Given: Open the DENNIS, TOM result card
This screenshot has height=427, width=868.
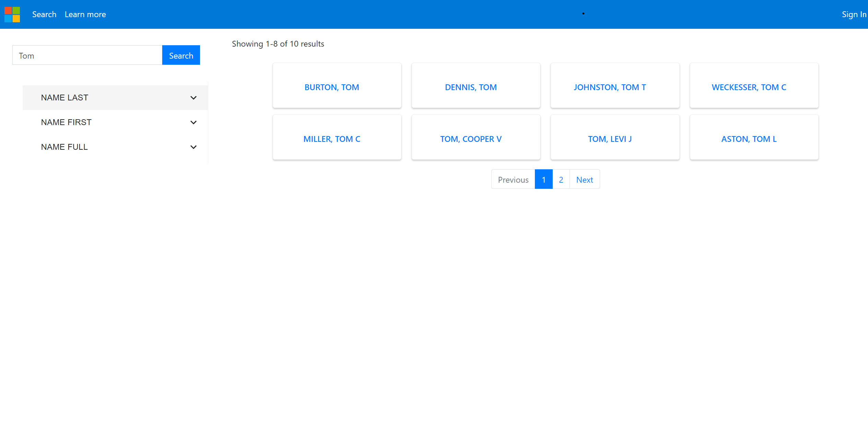Looking at the screenshot, I should [x=470, y=87].
